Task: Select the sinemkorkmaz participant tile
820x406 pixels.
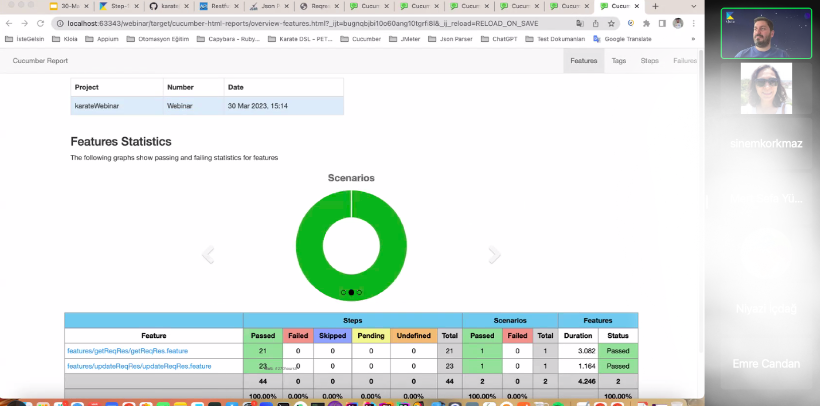Action: click(766, 144)
